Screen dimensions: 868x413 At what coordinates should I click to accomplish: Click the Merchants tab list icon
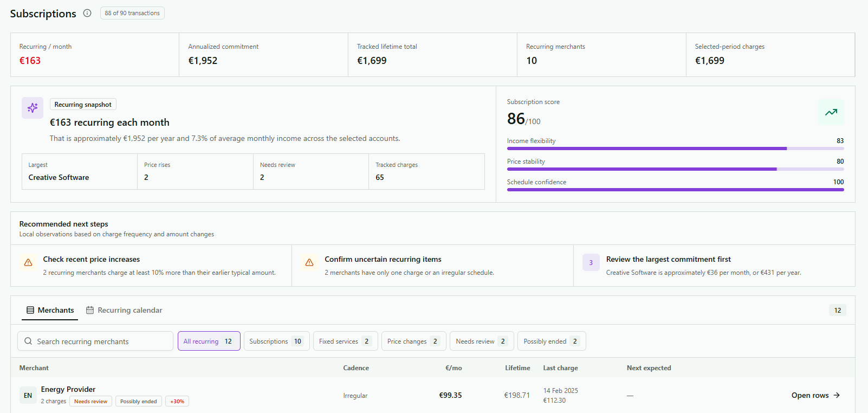pos(30,310)
